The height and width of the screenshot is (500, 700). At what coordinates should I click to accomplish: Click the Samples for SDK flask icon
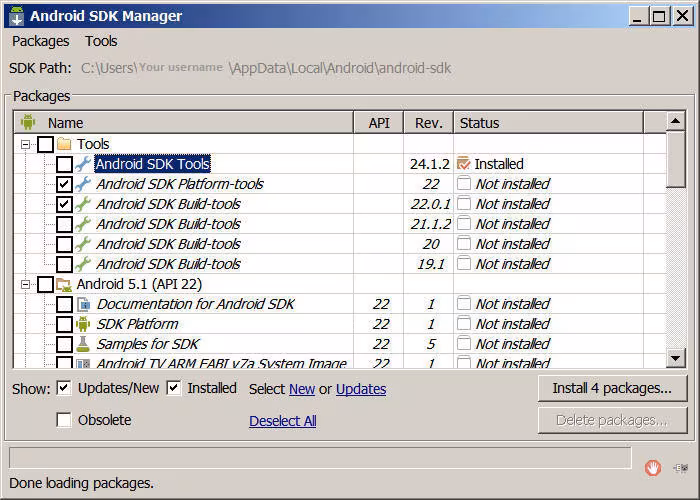coord(84,344)
